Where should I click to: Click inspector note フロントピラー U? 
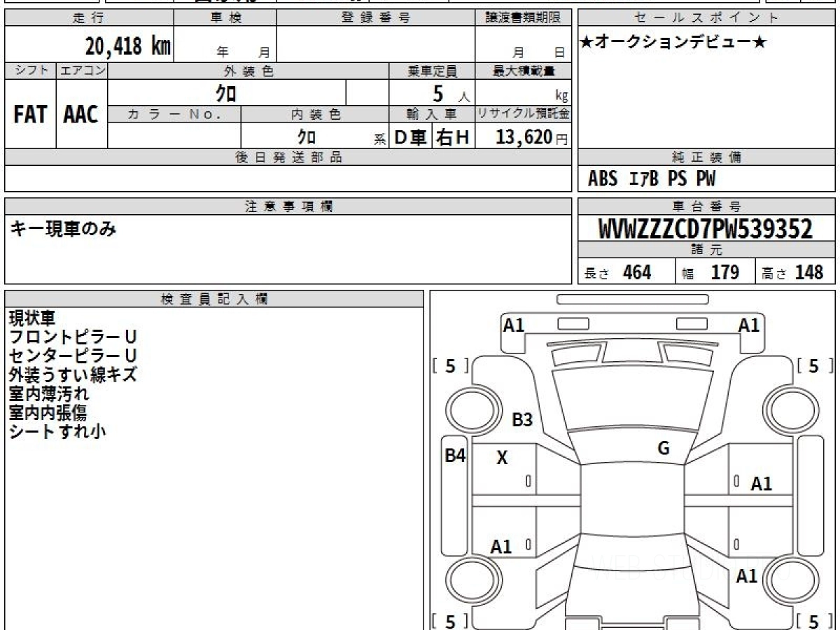coord(73,337)
